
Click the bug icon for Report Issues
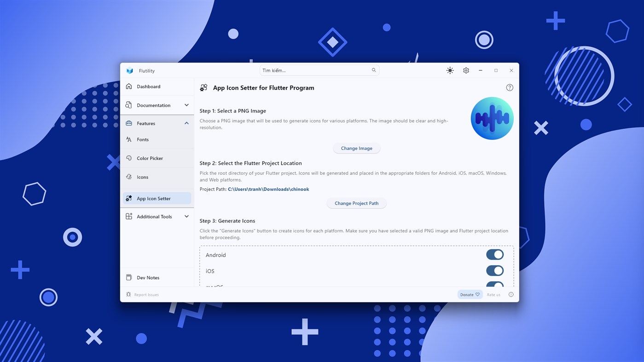pyautogui.click(x=128, y=294)
